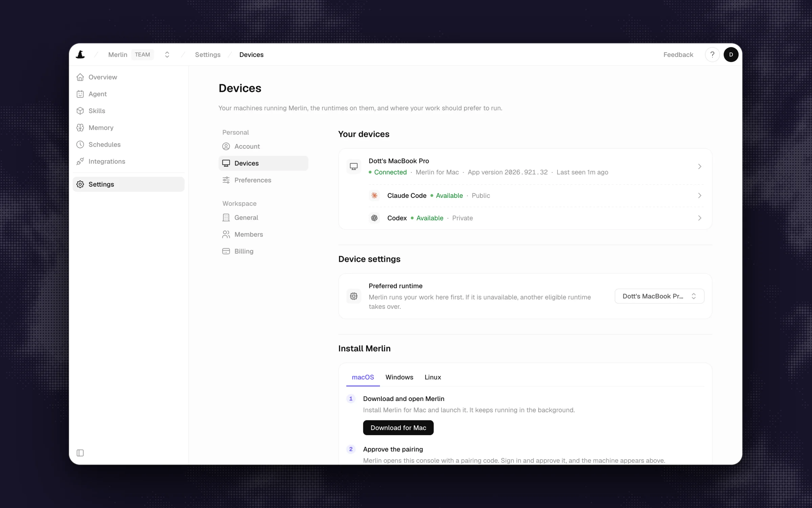Collapse sidebar with the panel toggle icon
This screenshot has width=812, height=508.
click(x=80, y=453)
